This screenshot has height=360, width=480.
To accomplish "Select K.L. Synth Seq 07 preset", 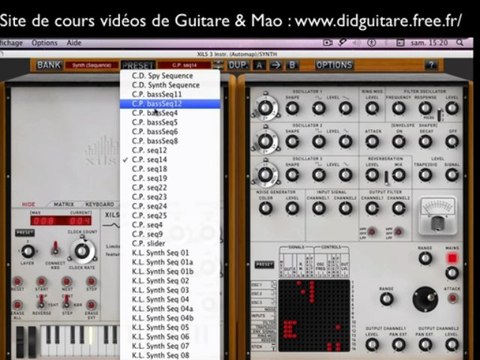I will tap(170, 346).
